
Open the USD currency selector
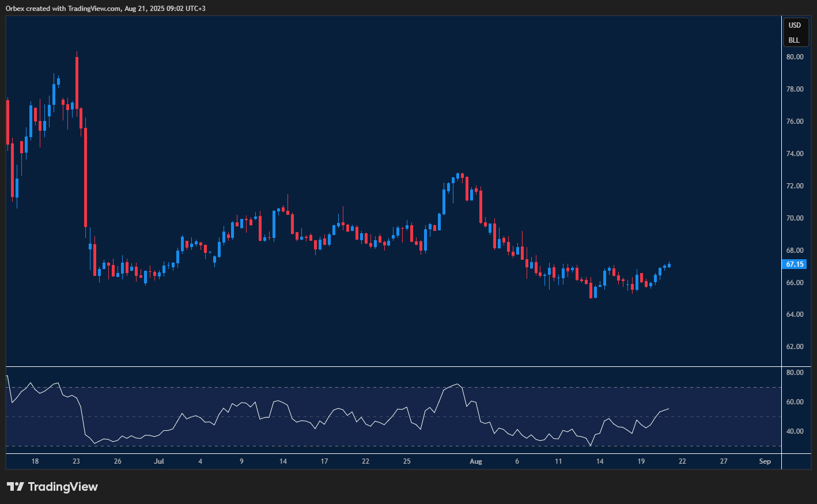795,25
